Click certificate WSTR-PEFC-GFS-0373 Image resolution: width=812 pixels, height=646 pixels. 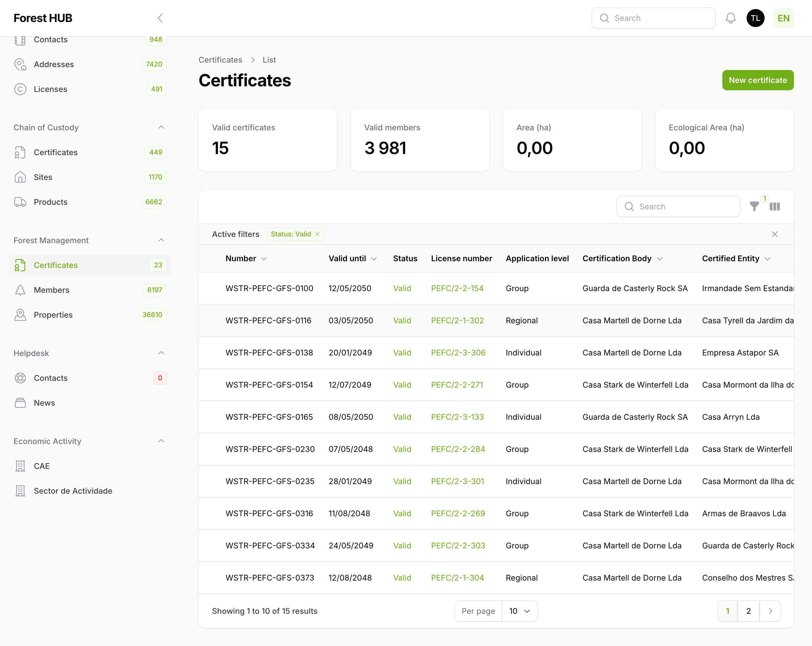tap(270, 578)
